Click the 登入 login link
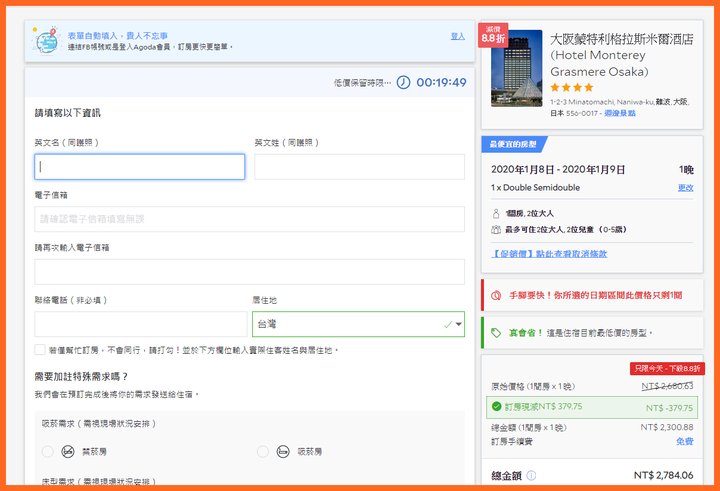This screenshot has height=491, width=720. click(x=458, y=36)
